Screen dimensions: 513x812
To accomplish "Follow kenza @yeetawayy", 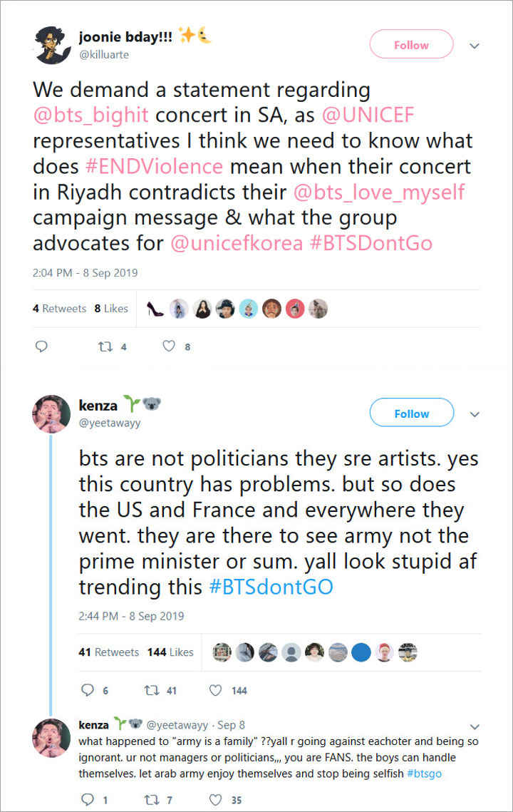I will [411, 413].
